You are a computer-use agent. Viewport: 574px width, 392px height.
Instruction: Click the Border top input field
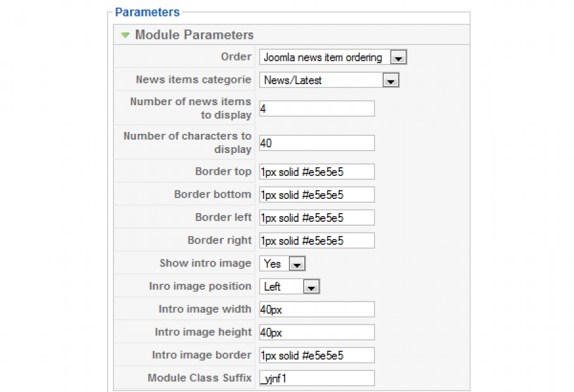(x=316, y=172)
